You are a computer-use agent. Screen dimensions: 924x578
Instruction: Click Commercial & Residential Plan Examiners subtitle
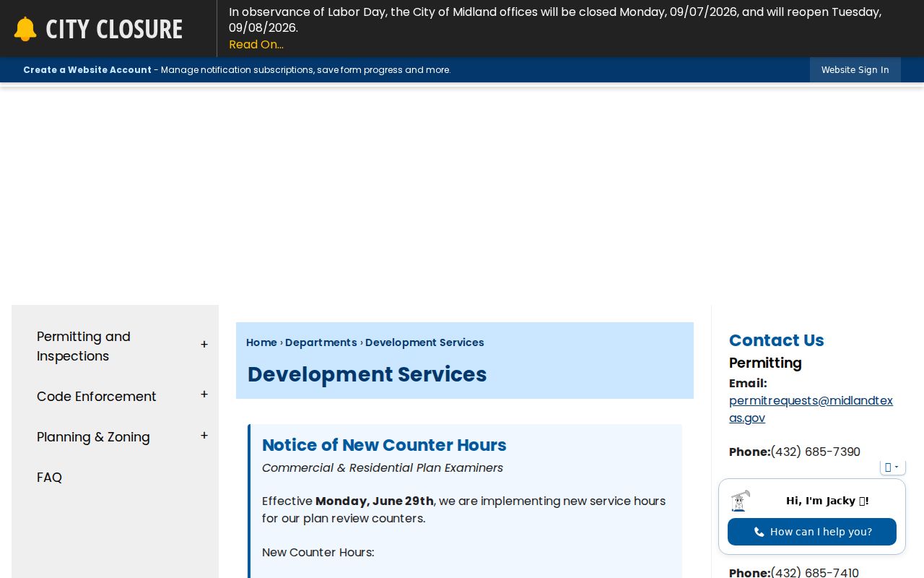click(383, 468)
